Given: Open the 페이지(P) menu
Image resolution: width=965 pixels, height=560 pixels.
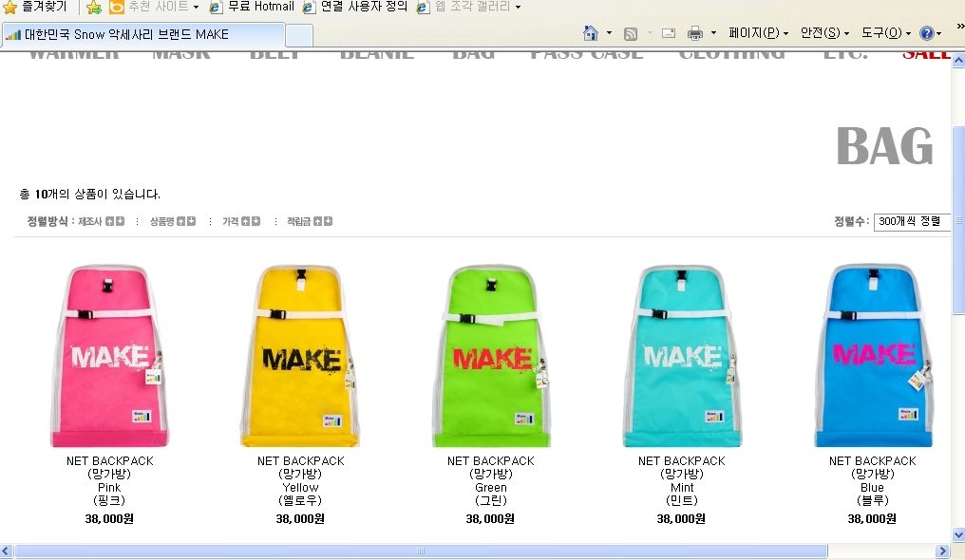Looking at the screenshot, I should (758, 33).
